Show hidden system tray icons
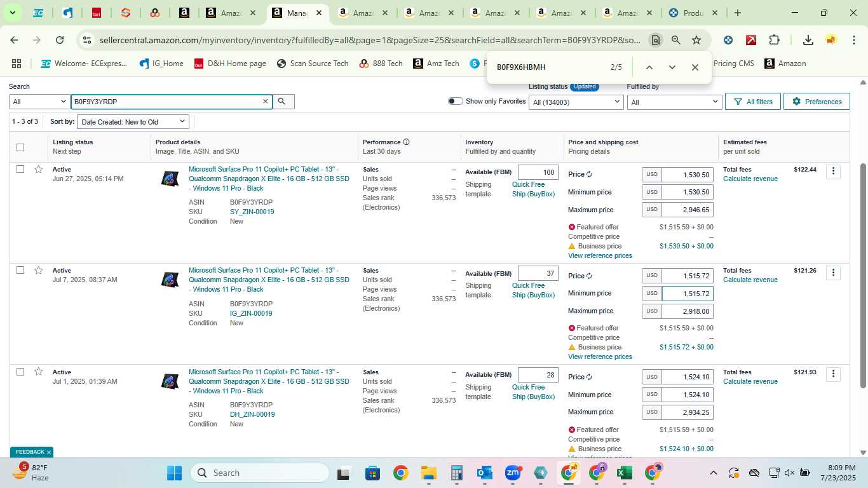The image size is (868, 488). coord(713,473)
